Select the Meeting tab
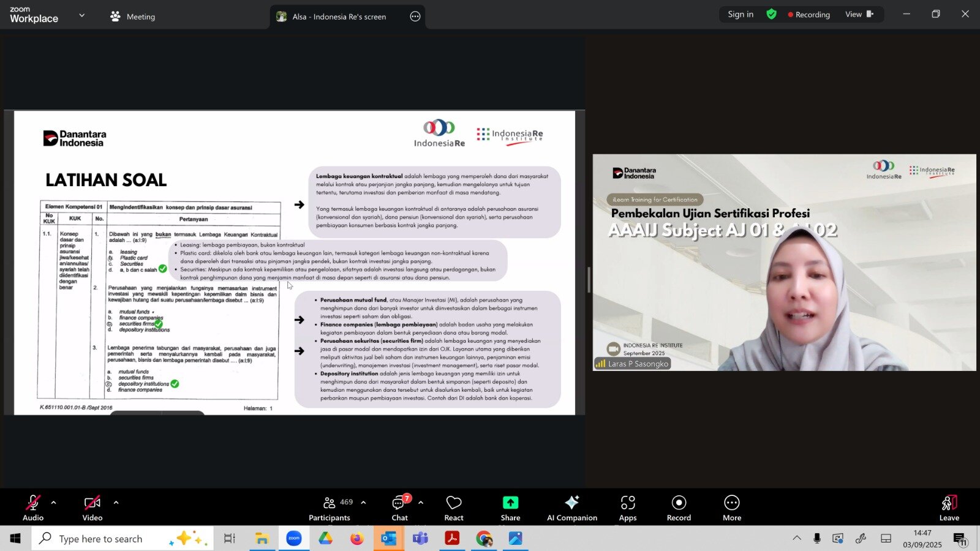The height and width of the screenshot is (551, 980). (x=133, y=17)
